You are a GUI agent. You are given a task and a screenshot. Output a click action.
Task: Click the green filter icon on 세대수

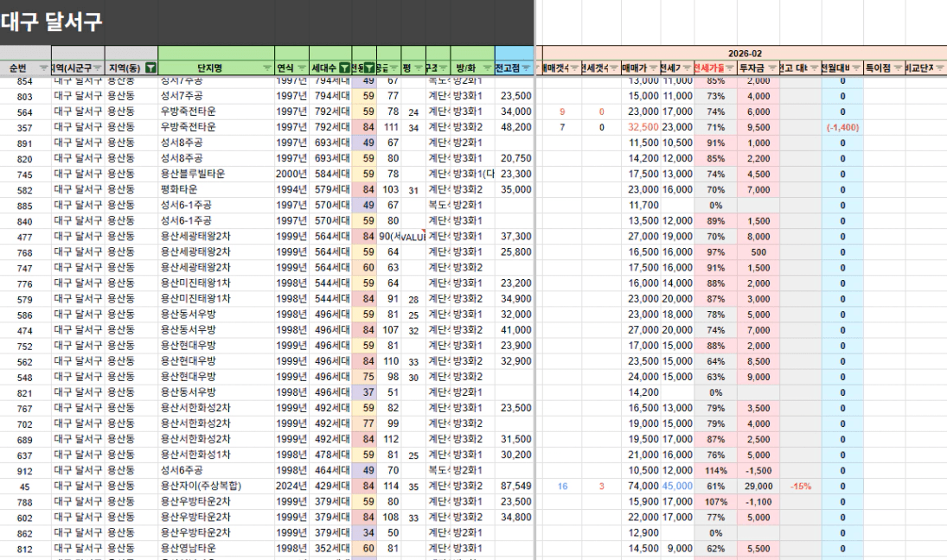346,68
